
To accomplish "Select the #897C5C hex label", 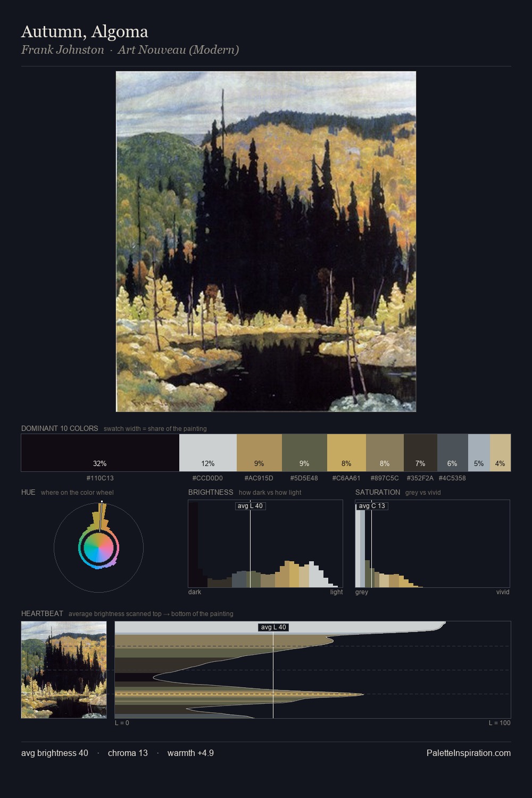I will pyautogui.click(x=385, y=478).
